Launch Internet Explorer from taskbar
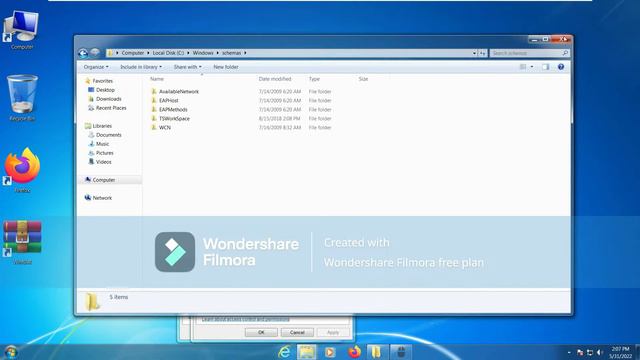 [284, 352]
